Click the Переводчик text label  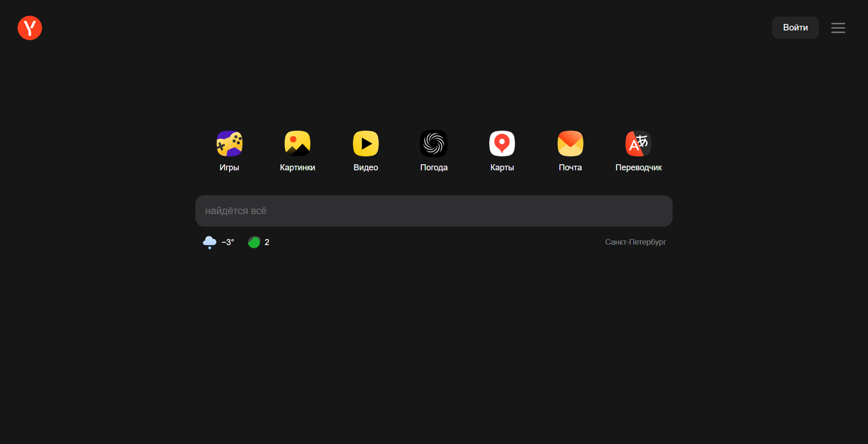638,168
